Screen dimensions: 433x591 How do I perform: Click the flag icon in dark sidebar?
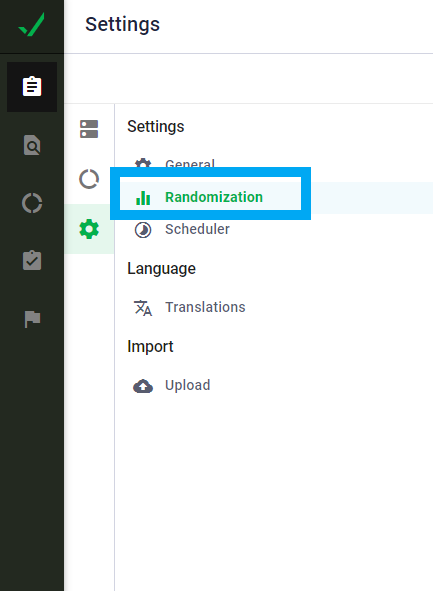[x=32, y=319]
